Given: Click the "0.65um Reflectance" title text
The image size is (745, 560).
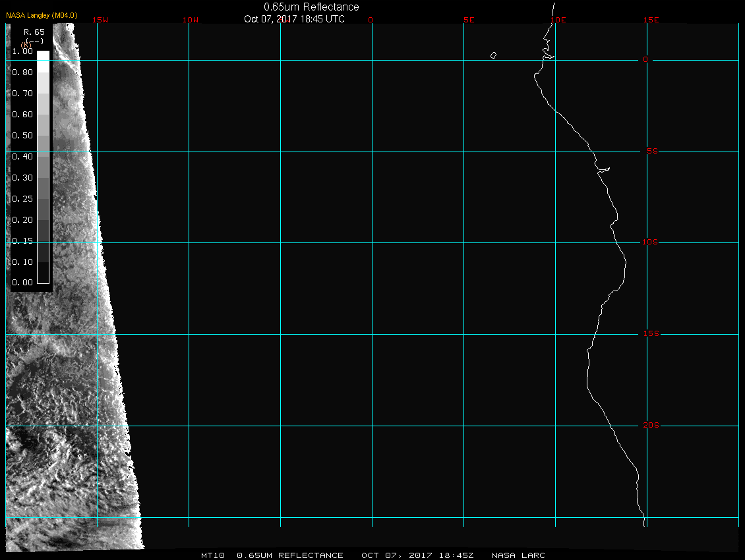Looking at the screenshot, I should point(311,7).
